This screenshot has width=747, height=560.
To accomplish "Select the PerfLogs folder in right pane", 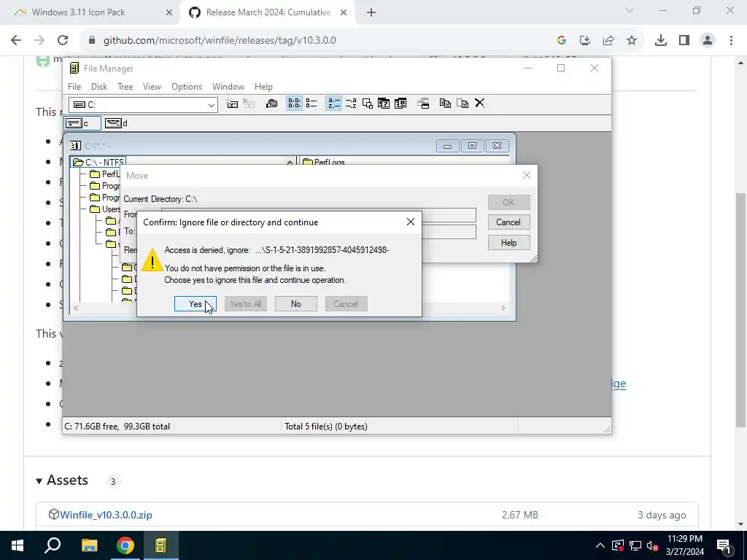I will [323, 162].
